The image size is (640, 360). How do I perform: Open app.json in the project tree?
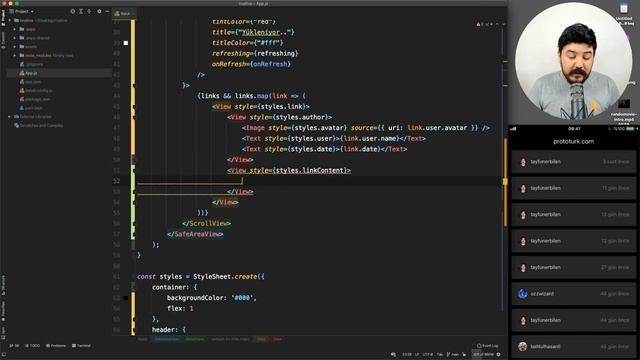30,82
